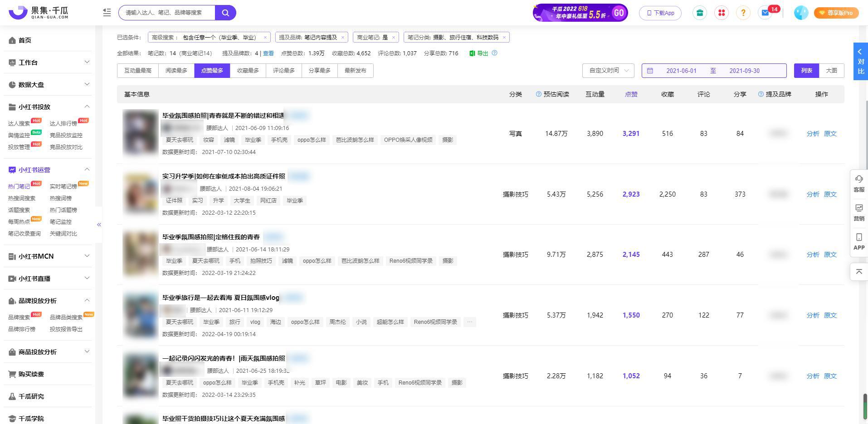Viewport: 868px width, 424px height.
Task: Click the end date 2021-09-30 field
Action: pyautogui.click(x=744, y=71)
